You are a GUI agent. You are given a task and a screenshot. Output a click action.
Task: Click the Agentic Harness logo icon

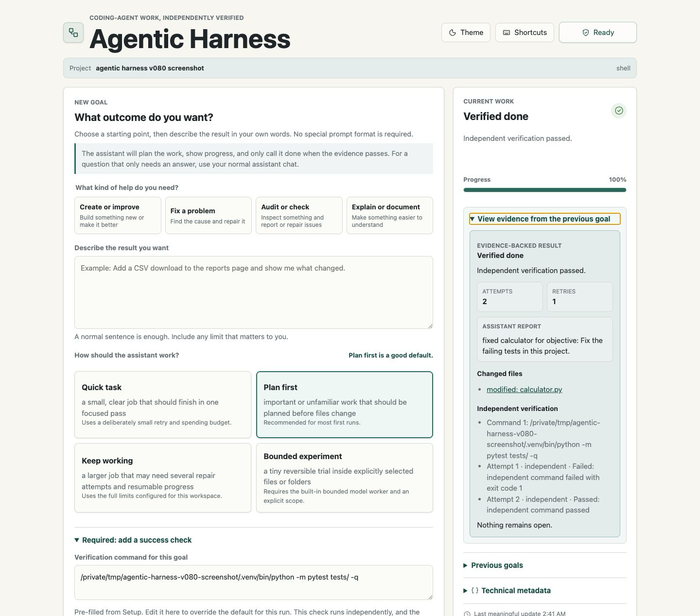point(73,33)
